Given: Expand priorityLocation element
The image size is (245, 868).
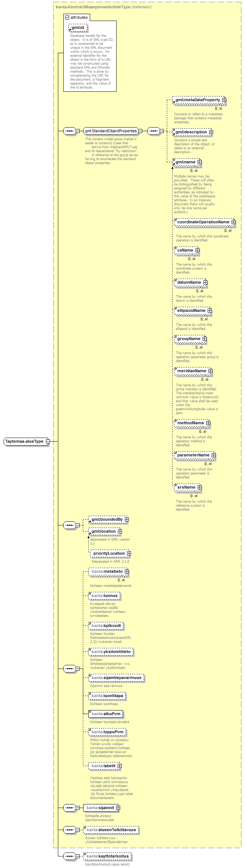Looking at the screenshot, I should click(x=129, y=553).
